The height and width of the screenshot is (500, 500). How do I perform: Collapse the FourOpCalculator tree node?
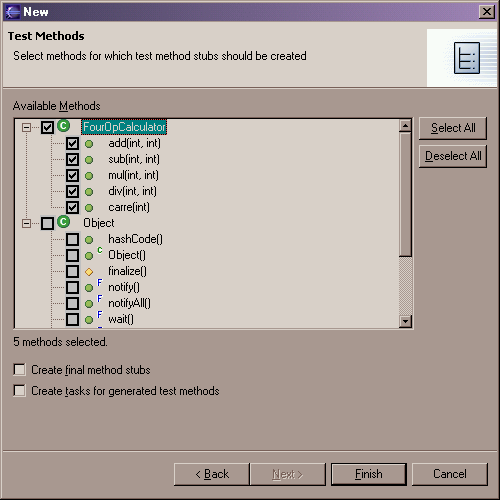[26, 127]
